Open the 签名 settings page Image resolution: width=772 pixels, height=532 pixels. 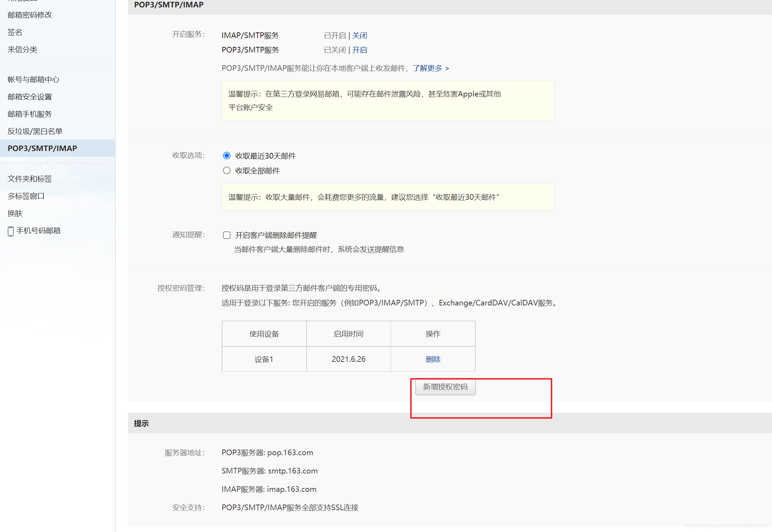point(14,32)
